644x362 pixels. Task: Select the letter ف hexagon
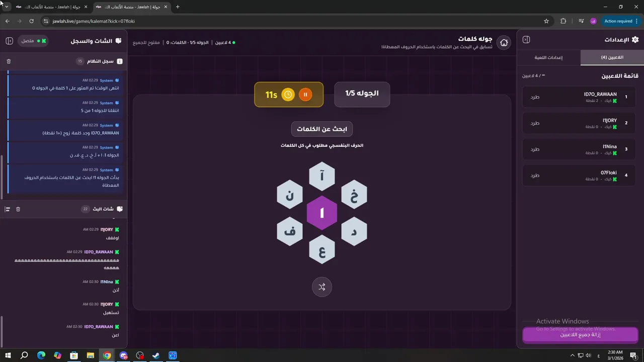pos(290,231)
